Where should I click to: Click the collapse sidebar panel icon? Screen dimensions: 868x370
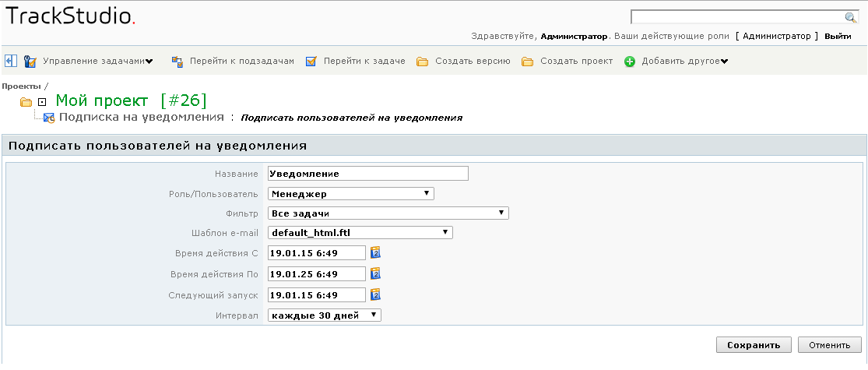pyautogui.click(x=11, y=61)
